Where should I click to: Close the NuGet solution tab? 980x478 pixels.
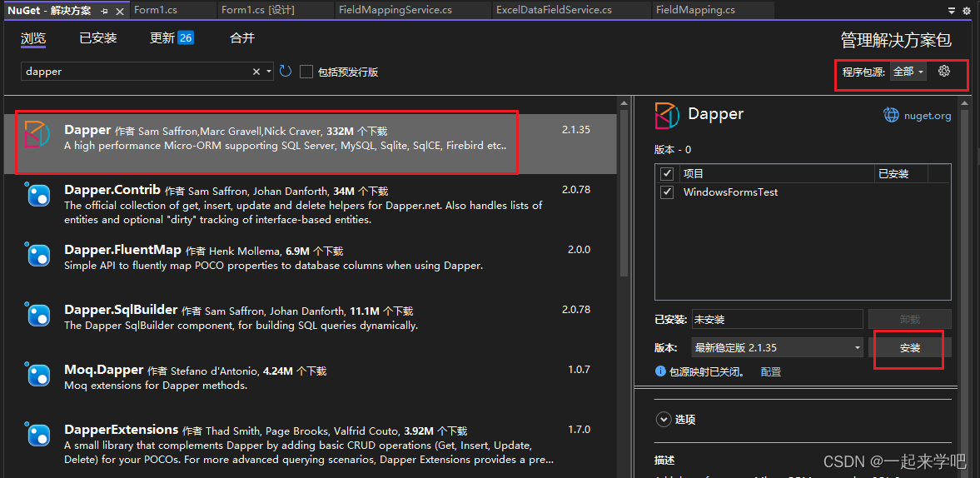pos(120,12)
